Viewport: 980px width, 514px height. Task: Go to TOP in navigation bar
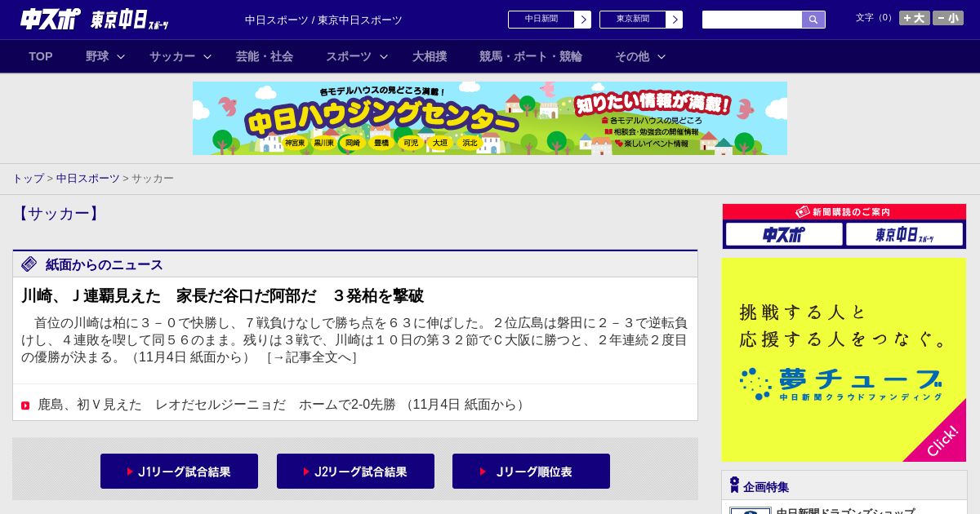click(41, 56)
